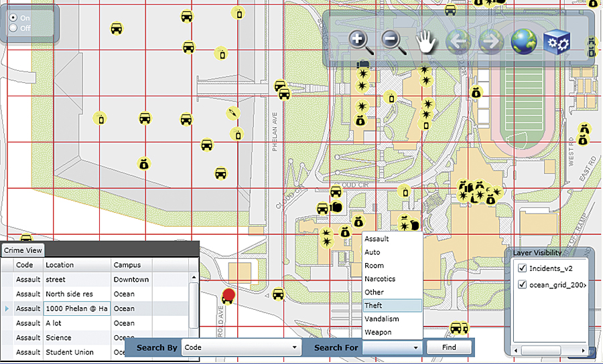The width and height of the screenshot is (603, 364).
Task: Click the top-most spray can marker
Action: (x=239, y=13)
